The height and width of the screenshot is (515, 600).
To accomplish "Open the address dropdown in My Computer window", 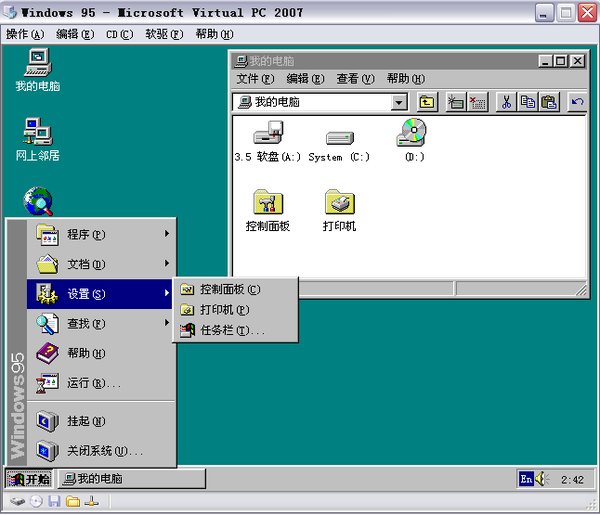I will tap(399, 102).
